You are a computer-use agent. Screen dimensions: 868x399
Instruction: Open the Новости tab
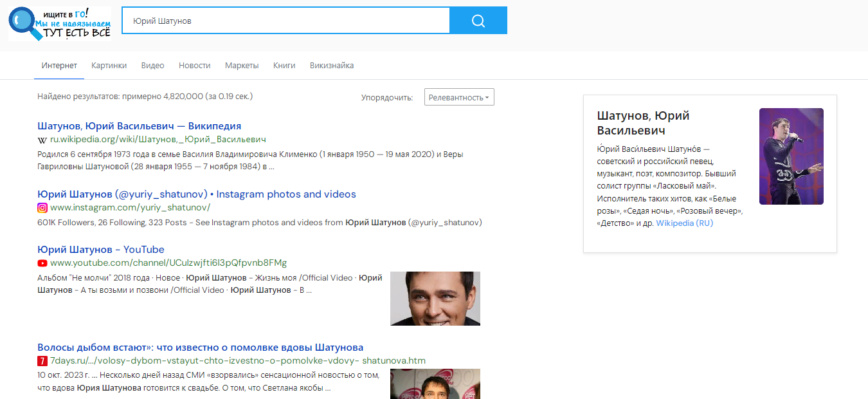coord(195,66)
